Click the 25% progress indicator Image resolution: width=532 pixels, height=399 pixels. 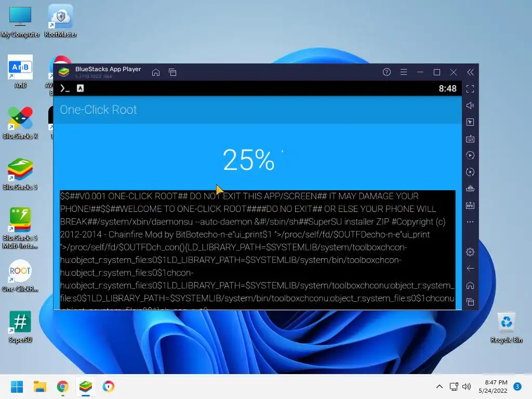pyautogui.click(x=249, y=159)
